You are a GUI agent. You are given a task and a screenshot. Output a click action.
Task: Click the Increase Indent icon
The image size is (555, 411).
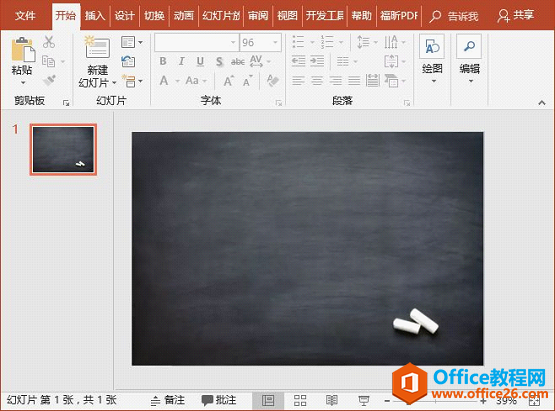tap(317, 61)
